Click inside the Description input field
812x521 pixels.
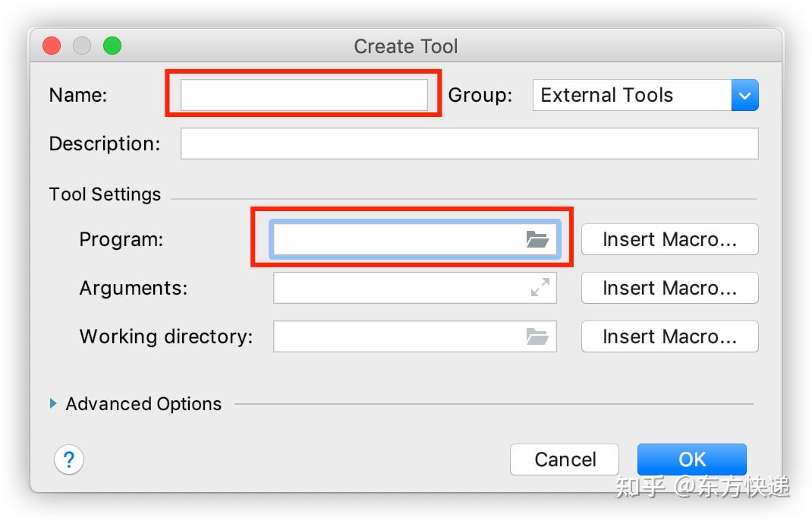pyautogui.click(x=469, y=144)
